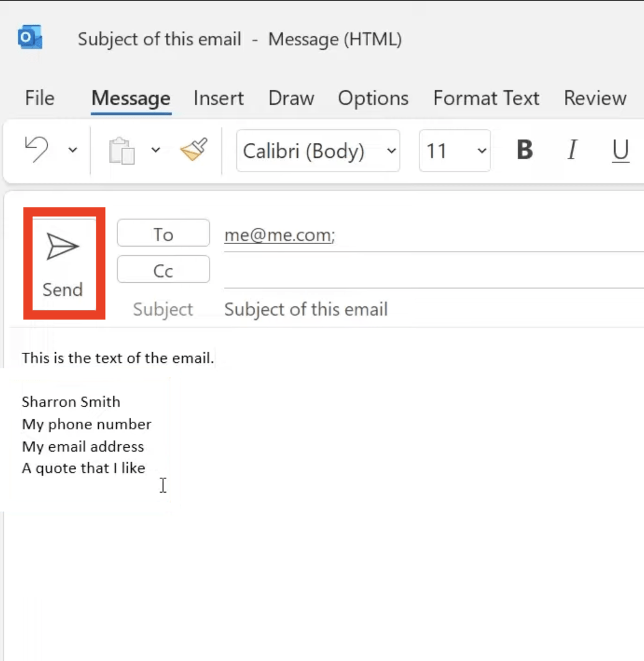644x661 pixels.
Task: Click on the 'Sharron Smith' signature line
Action: [71, 402]
